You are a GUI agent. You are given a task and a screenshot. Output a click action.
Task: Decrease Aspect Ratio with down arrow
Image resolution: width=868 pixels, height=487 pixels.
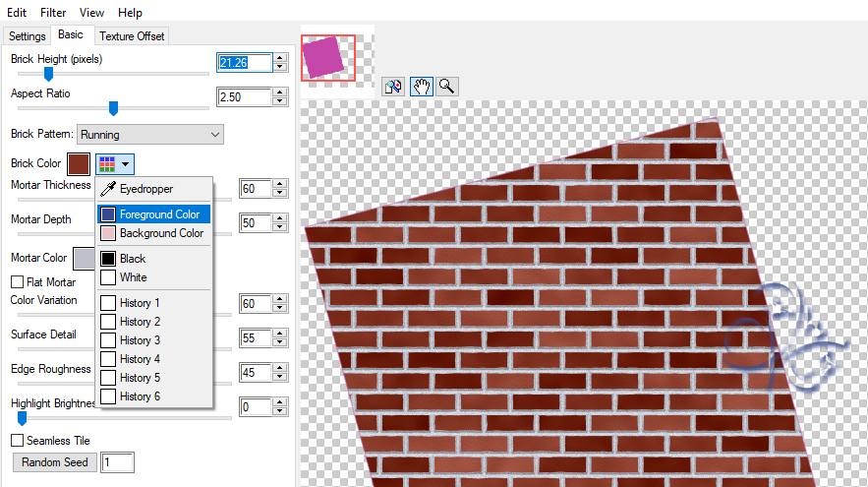pos(280,101)
